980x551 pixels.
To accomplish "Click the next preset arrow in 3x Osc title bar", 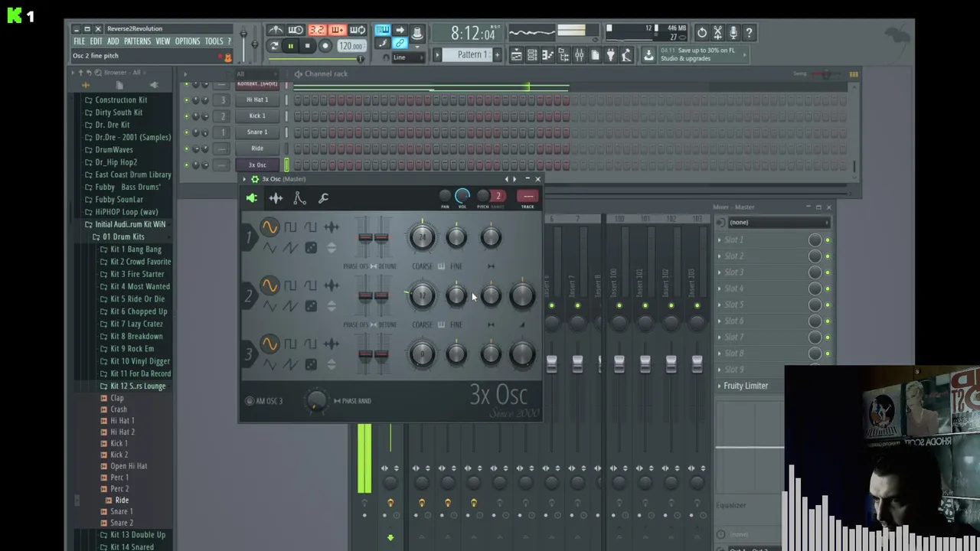I will pyautogui.click(x=514, y=179).
